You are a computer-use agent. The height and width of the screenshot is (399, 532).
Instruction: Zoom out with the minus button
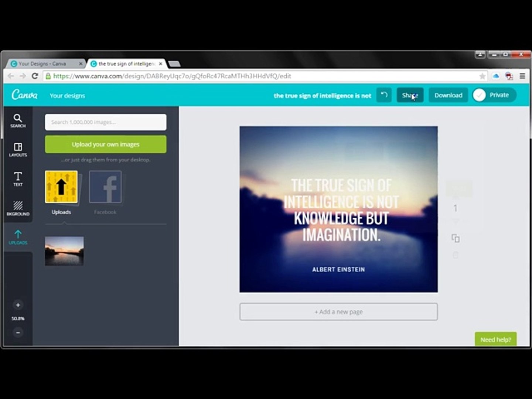click(18, 332)
